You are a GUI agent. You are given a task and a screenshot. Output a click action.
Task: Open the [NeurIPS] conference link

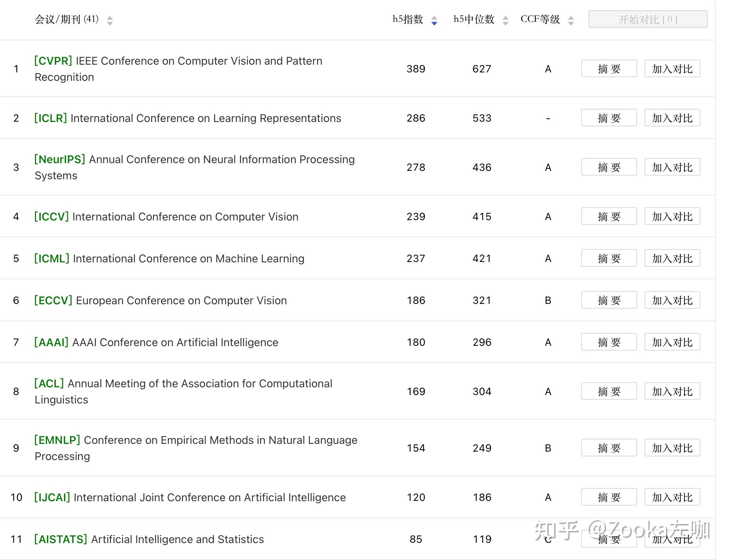(60, 159)
